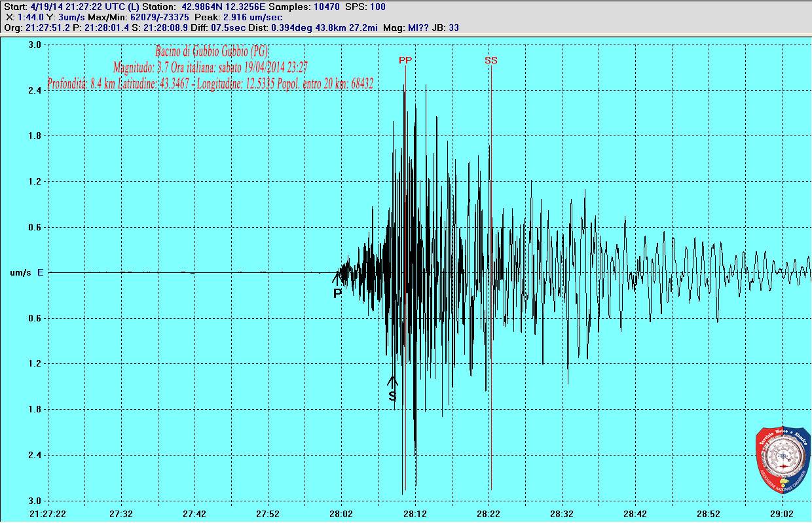Click the 21:27:22 start time axis label
Image resolution: width=812 pixels, height=523 pixels.
pos(48,514)
